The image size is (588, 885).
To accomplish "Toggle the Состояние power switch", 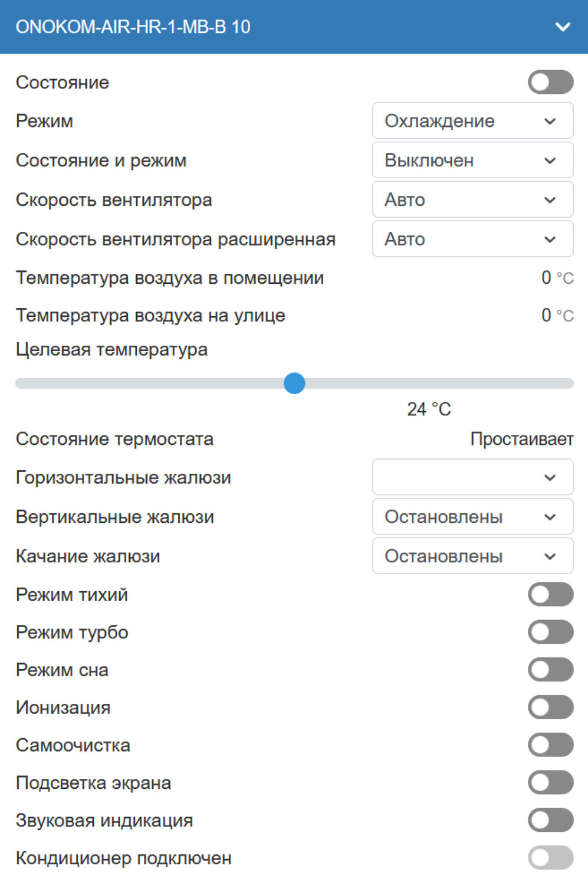I will coord(550,83).
